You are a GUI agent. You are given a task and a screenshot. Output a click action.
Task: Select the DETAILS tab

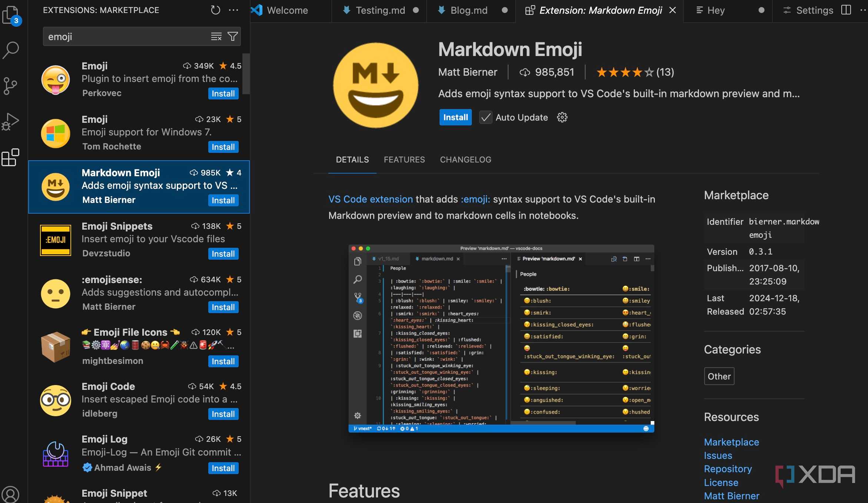352,160
